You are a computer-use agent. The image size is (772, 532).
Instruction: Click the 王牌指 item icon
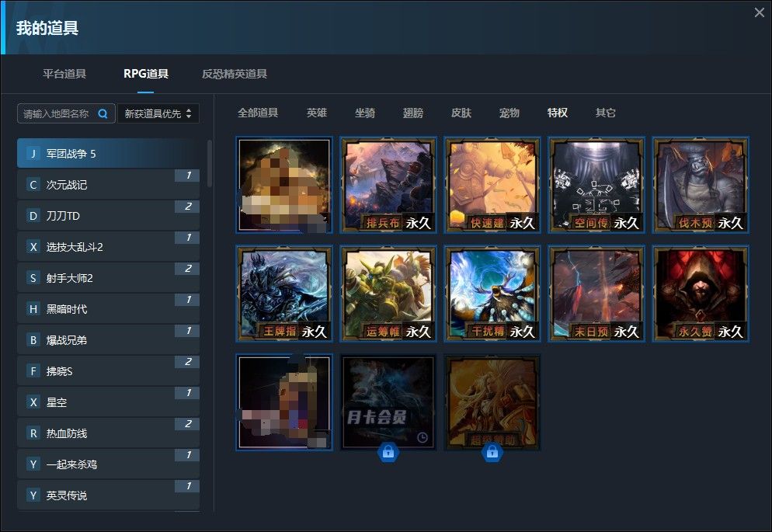[284, 294]
